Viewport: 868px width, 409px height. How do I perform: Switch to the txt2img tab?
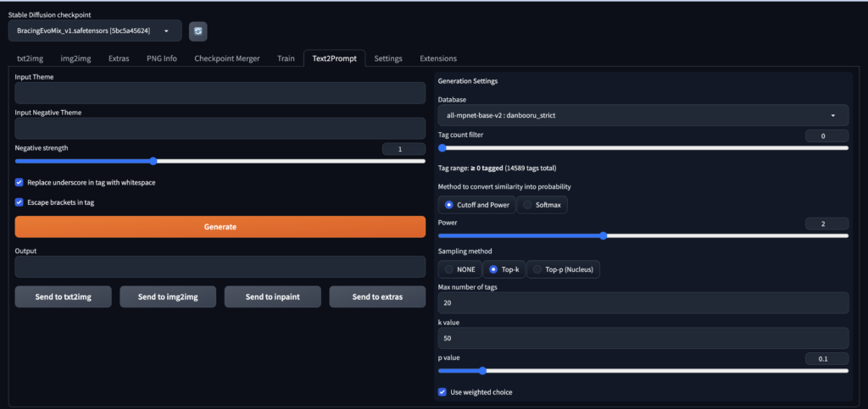pyautogui.click(x=30, y=58)
